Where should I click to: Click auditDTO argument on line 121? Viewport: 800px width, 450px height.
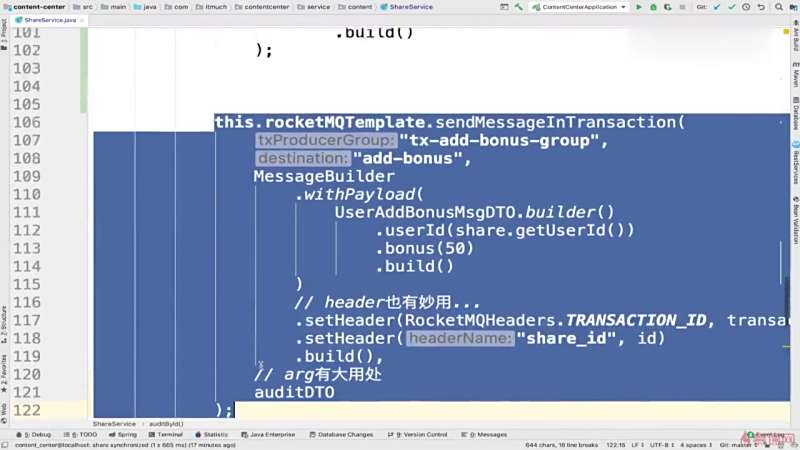click(294, 392)
